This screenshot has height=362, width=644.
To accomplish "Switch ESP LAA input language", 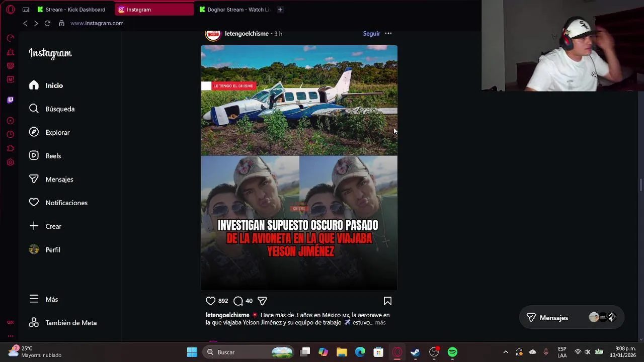I will point(562,352).
